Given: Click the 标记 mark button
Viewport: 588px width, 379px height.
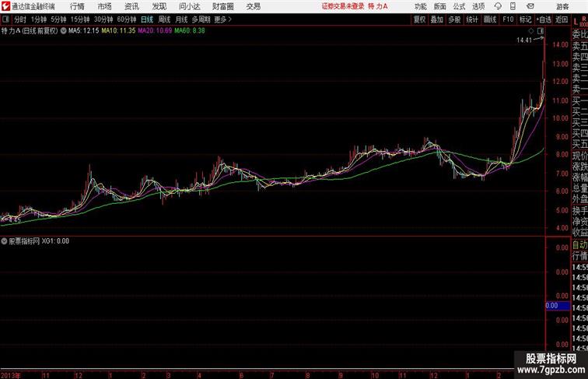Looking at the screenshot, I should point(525,19).
